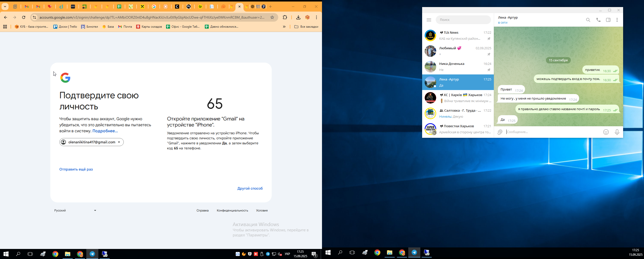Toggle Telegram's right info sidebar
644x259 pixels.
pyautogui.click(x=608, y=20)
